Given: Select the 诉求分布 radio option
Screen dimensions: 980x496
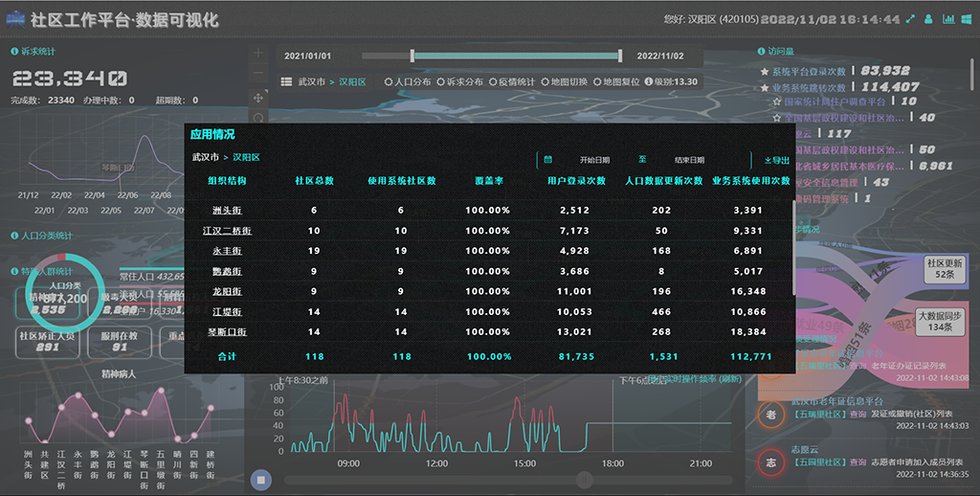Looking at the screenshot, I should 459,82.
